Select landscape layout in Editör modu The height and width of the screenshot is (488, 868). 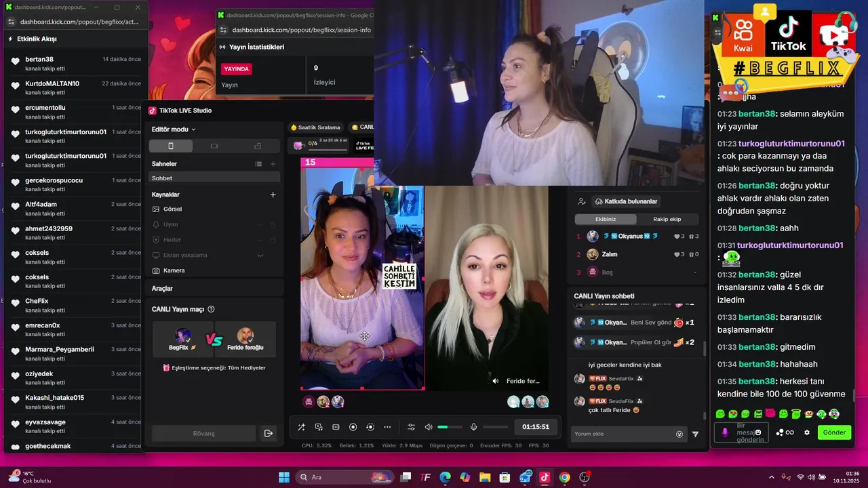tap(214, 146)
